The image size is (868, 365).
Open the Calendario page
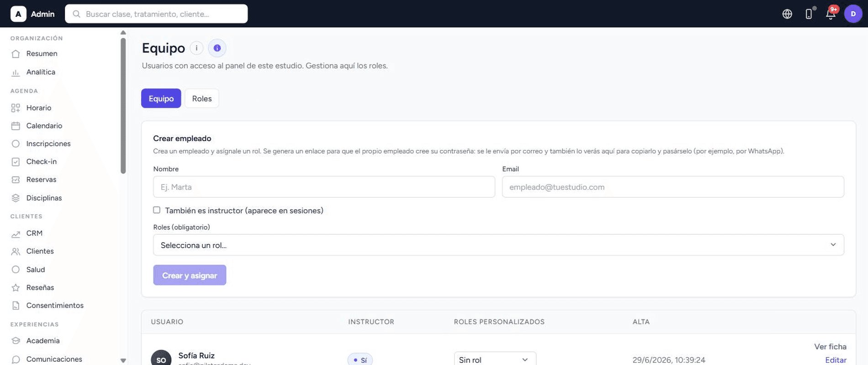click(44, 126)
